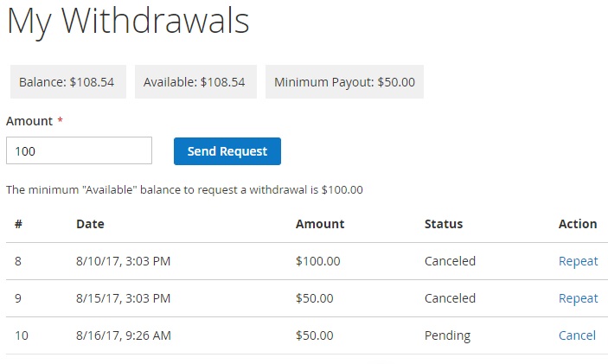Cancel the pending withdrawal number 10
The height and width of the screenshot is (364, 608).
point(577,335)
